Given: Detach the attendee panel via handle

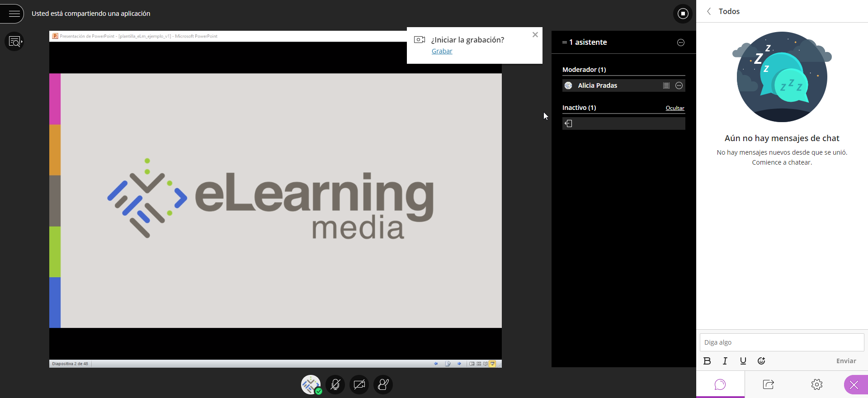Looking at the screenshot, I should coord(565,42).
